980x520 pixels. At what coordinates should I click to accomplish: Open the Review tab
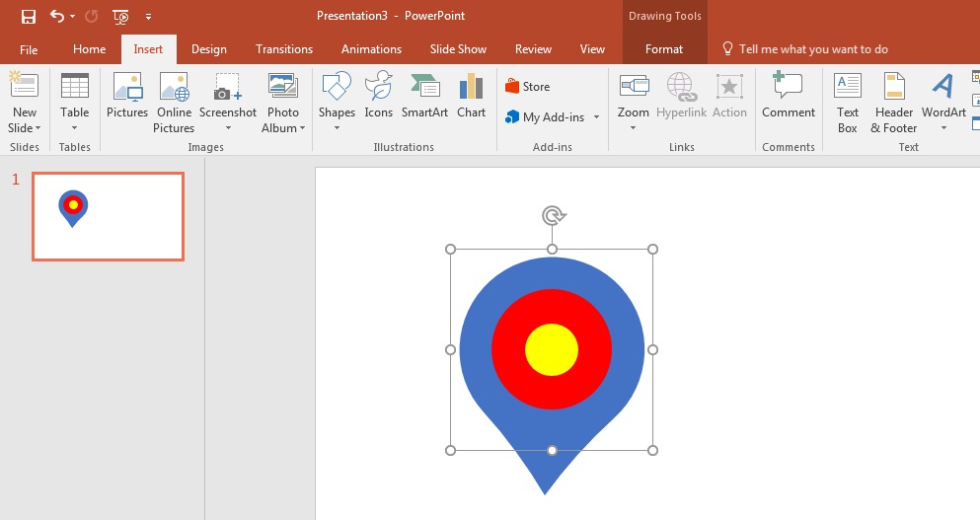(x=533, y=49)
